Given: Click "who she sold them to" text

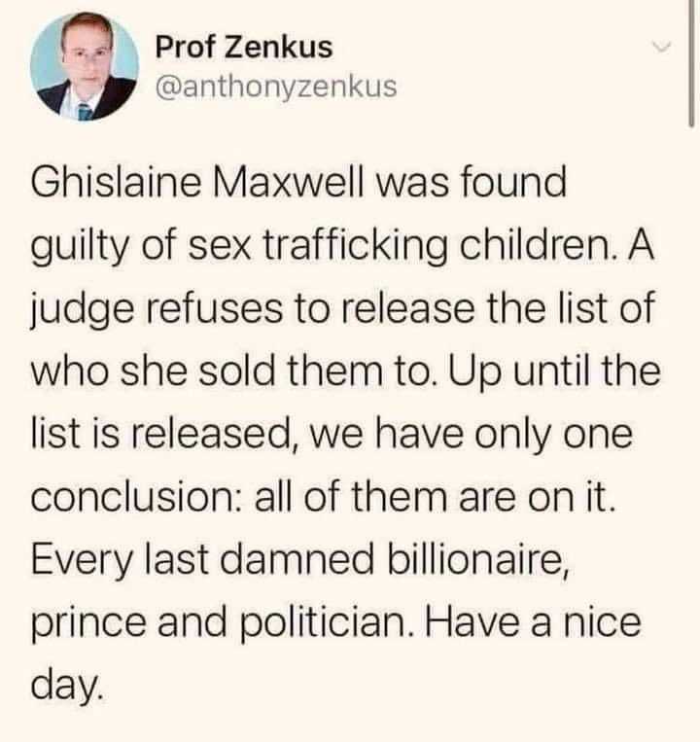Looking at the screenshot, I should pyautogui.click(x=230, y=371).
